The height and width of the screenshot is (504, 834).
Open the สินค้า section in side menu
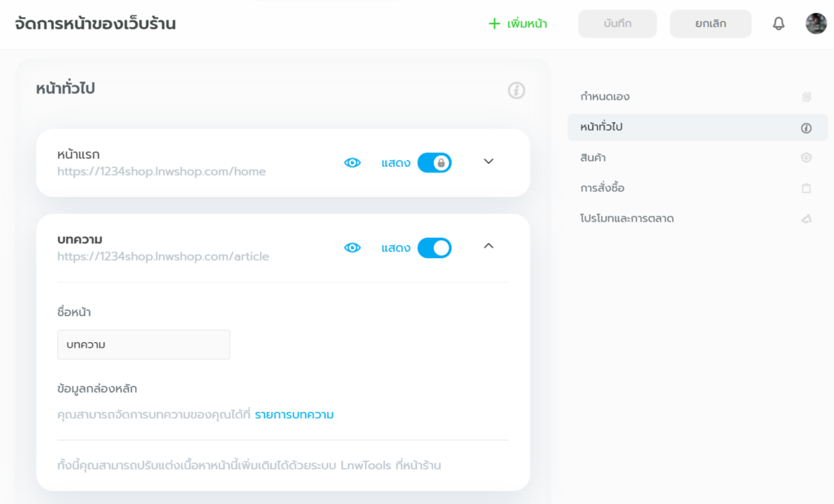click(x=593, y=158)
